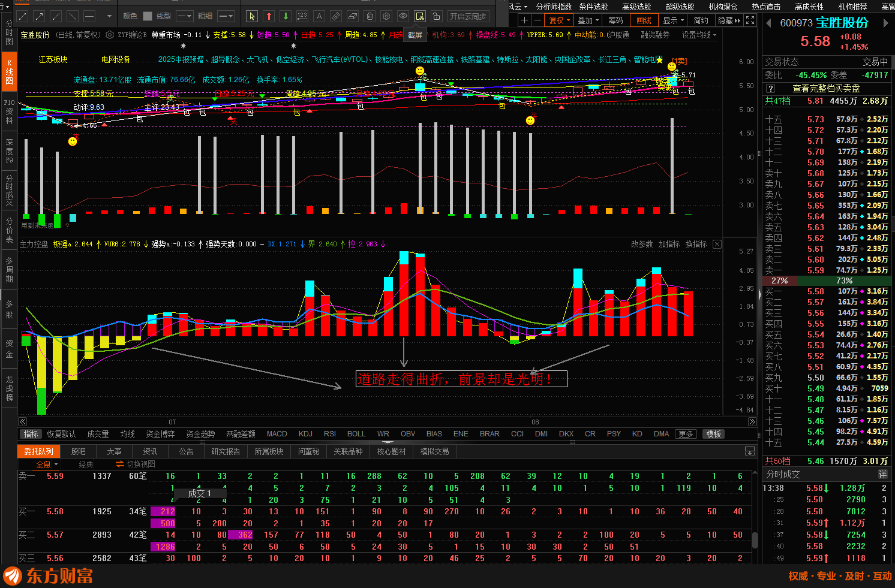Click 改参数 to edit indicator parameters

642,244
